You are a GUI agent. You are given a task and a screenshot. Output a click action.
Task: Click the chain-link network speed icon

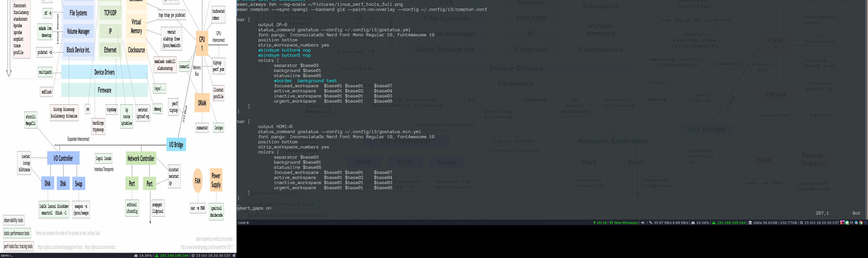click(651, 223)
